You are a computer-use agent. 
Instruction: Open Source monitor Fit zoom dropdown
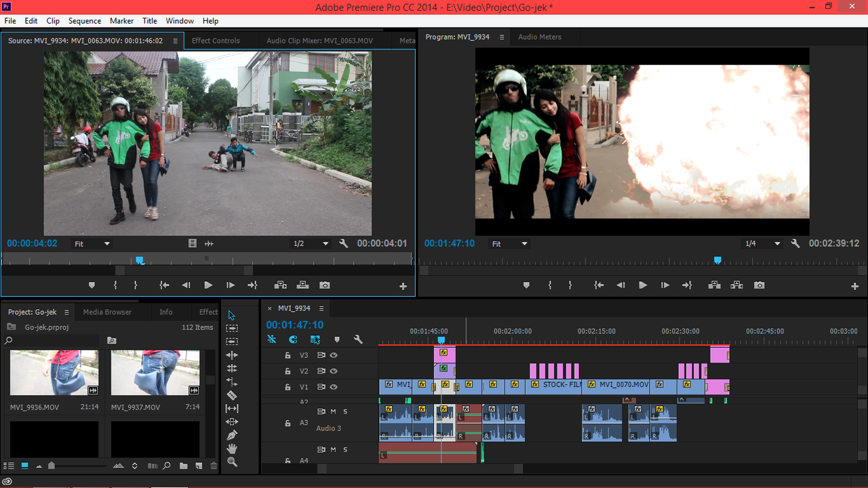coord(92,243)
